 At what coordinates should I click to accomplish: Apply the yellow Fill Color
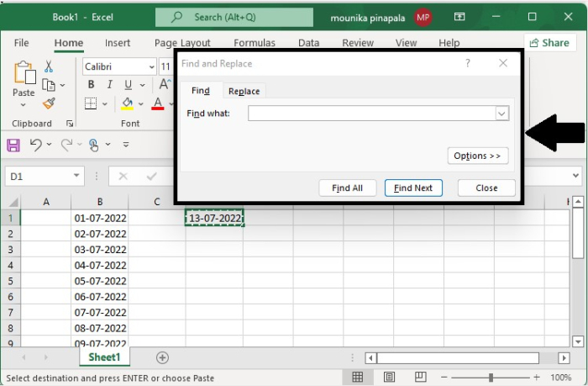pyautogui.click(x=127, y=103)
